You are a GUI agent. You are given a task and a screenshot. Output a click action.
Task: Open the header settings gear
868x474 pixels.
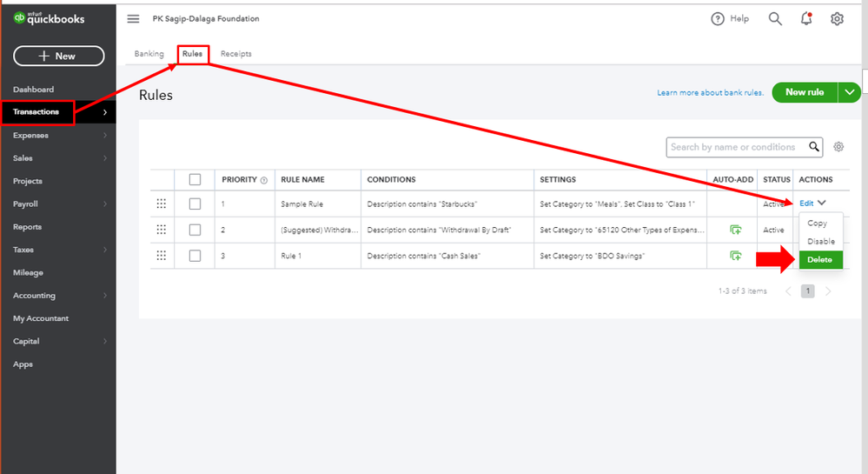(837, 19)
